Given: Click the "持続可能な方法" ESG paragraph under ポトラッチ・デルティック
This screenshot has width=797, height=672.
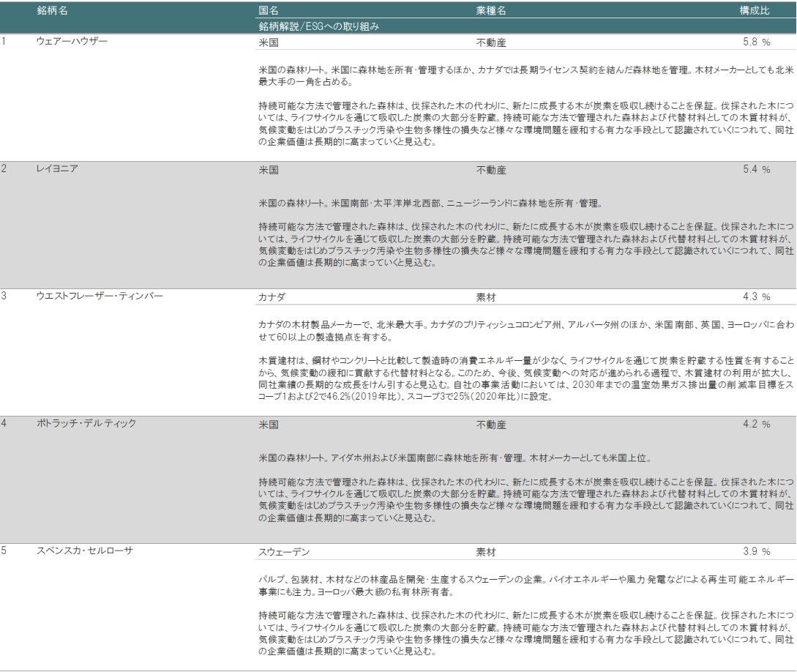Looking at the screenshot, I should coord(525,500).
